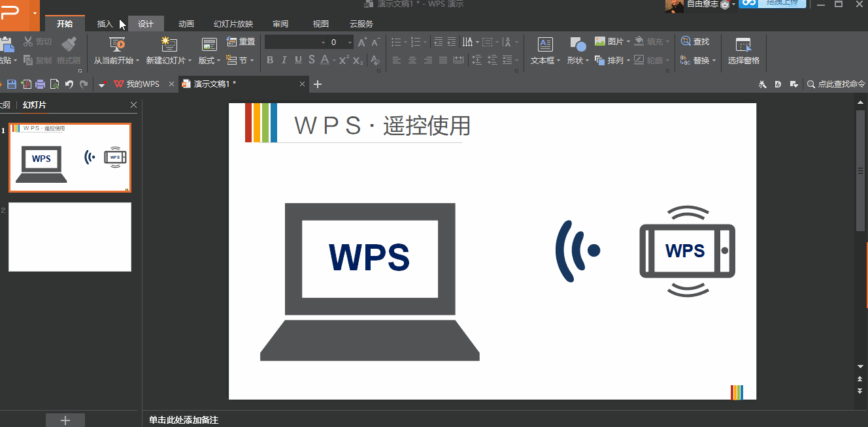Click the decrease indent icon
This screenshot has height=427, width=868.
pyautogui.click(x=438, y=42)
